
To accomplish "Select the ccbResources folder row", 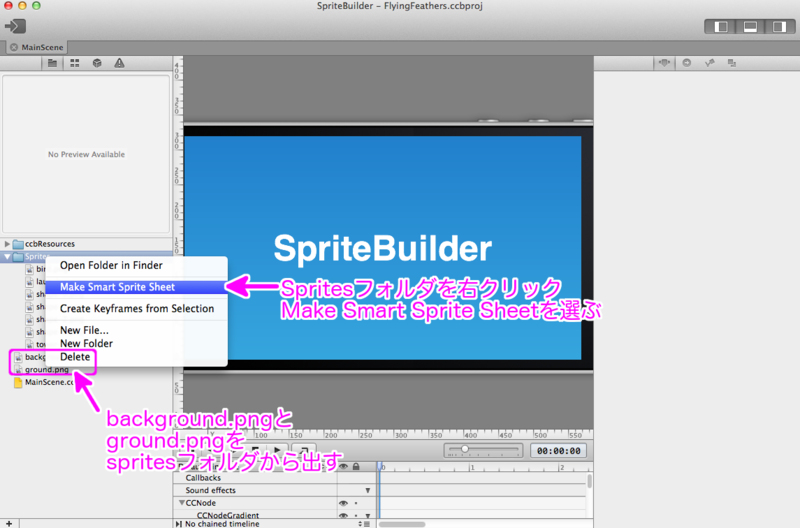I will click(x=86, y=244).
